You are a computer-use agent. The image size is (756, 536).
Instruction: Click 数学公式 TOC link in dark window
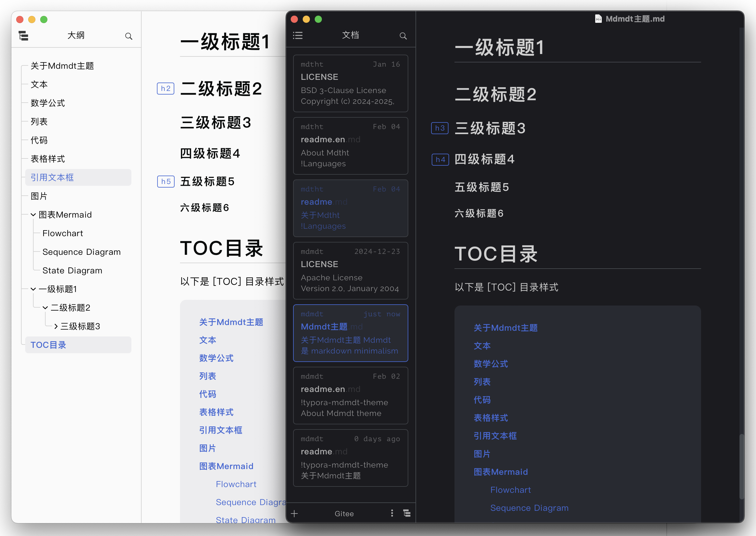490,364
